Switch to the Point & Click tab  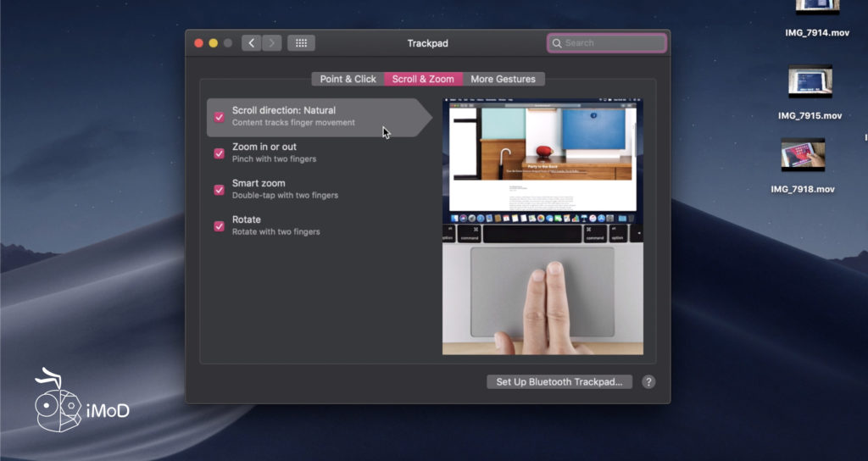(348, 79)
